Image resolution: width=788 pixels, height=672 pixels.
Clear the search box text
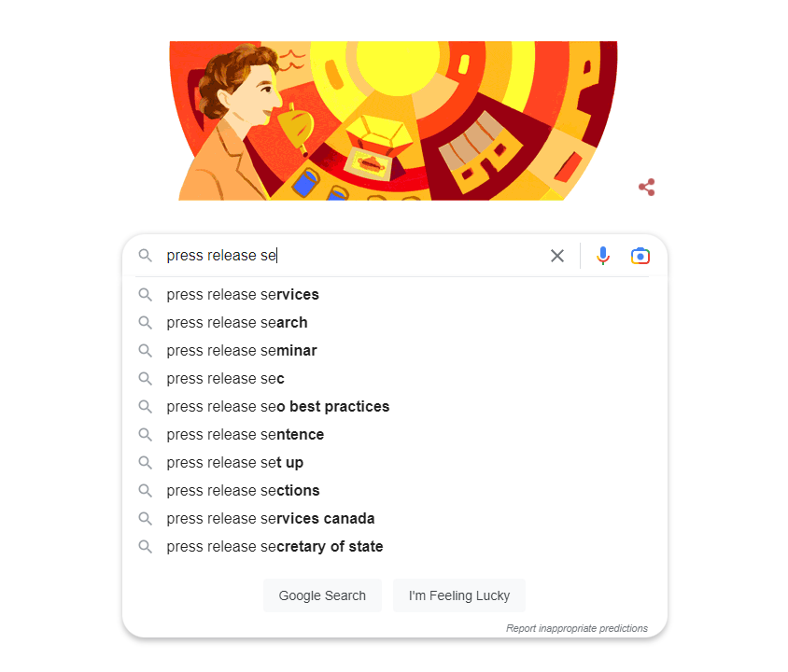557,256
